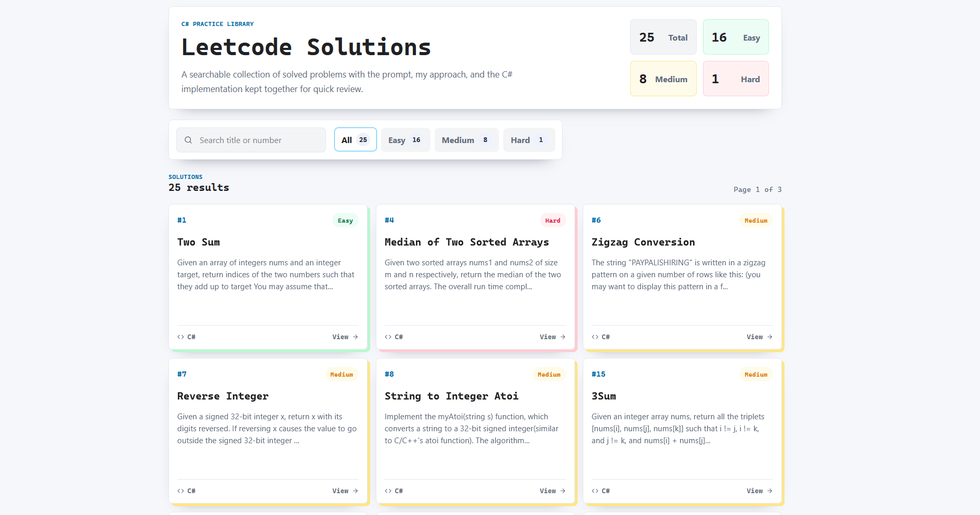Viewport: 980px width, 515px height.
Task: Click the code icon on String to Integer Atoi card
Action: pyautogui.click(x=388, y=491)
